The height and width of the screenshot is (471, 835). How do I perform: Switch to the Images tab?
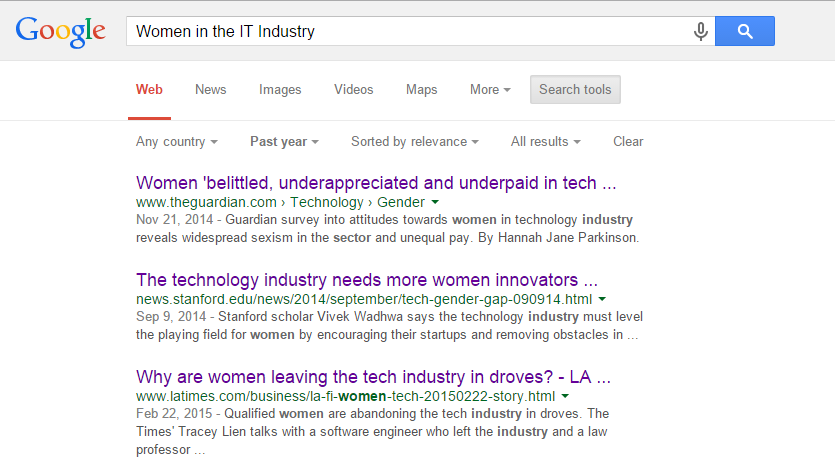tap(280, 90)
